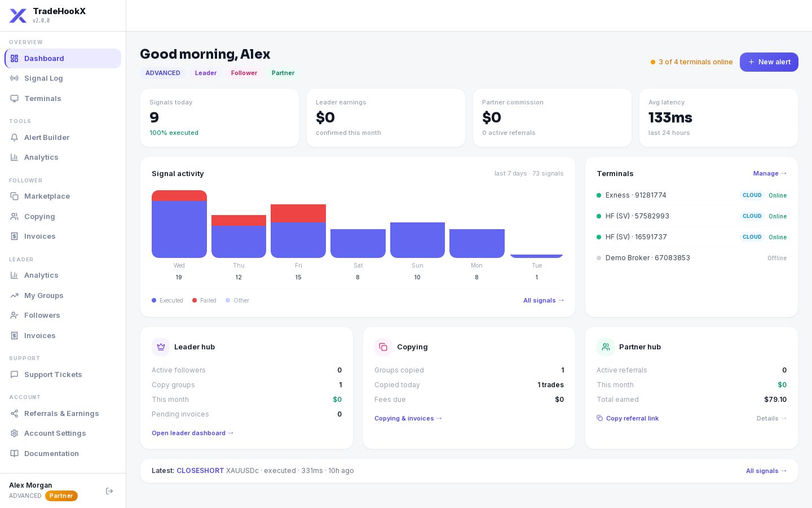Open Signal Log from sidebar
This screenshot has width=812, height=508.
coord(63,78)
